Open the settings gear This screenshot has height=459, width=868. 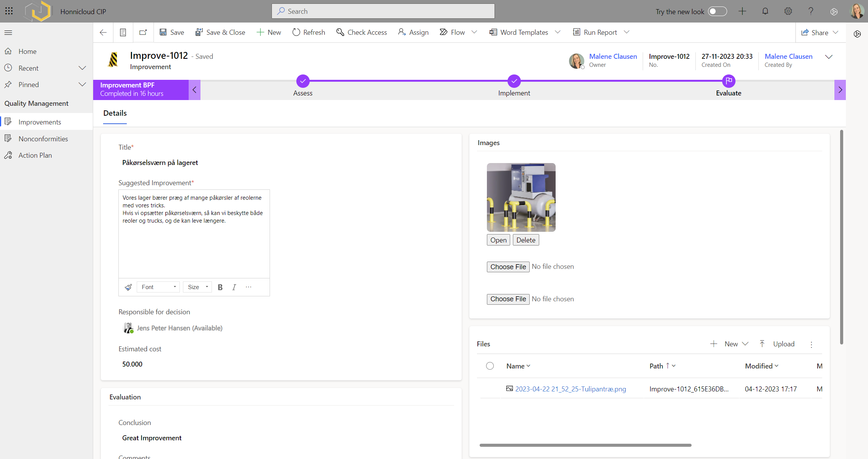pos(788,11)
